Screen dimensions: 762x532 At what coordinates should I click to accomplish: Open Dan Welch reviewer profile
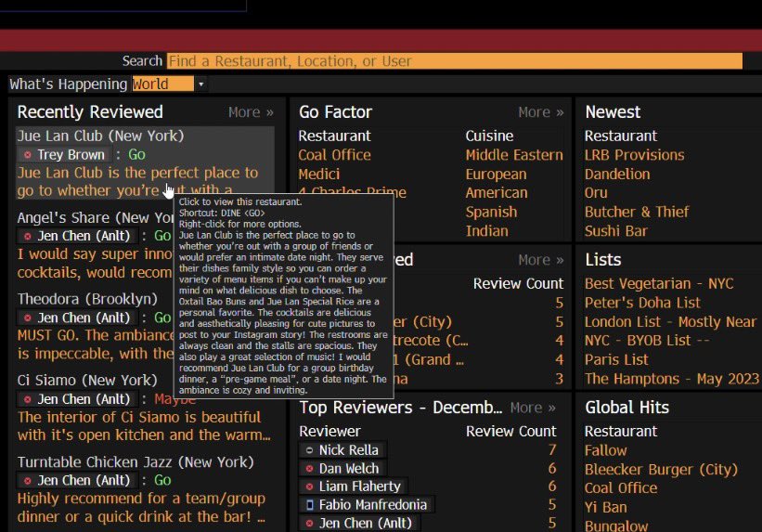point(348,469)
